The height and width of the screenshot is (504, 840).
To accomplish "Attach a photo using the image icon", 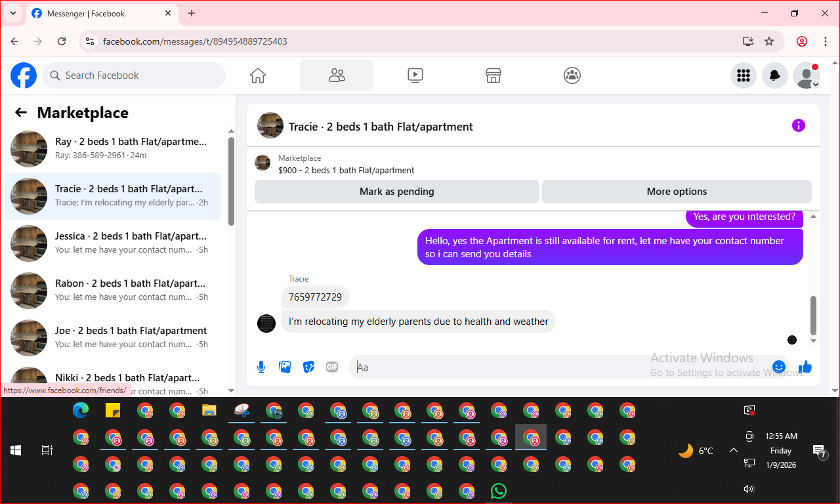I will point(285,367).
